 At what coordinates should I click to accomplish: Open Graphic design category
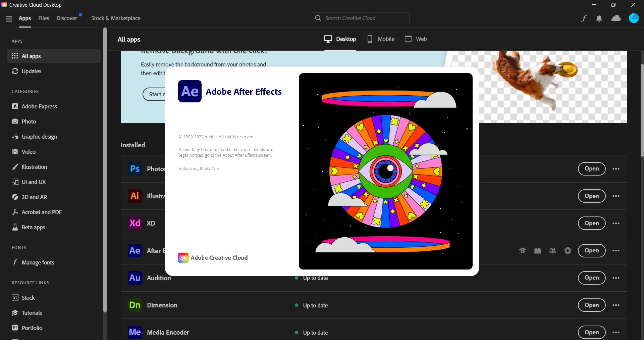pos(54,137)
